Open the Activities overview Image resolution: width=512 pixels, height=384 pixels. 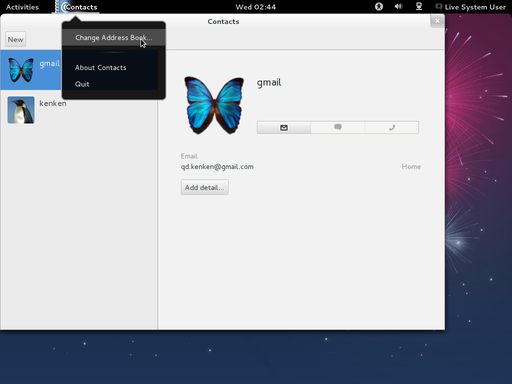click(x=22, y=7)
